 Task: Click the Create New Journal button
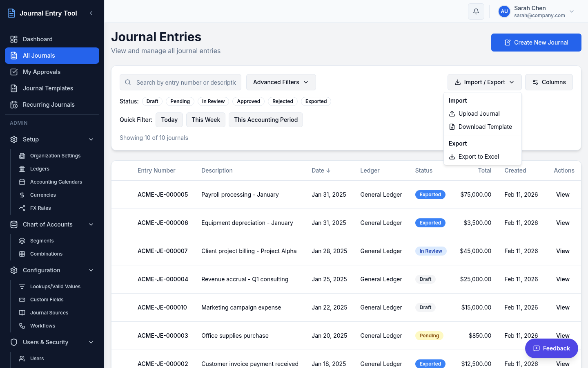point(536,42)
